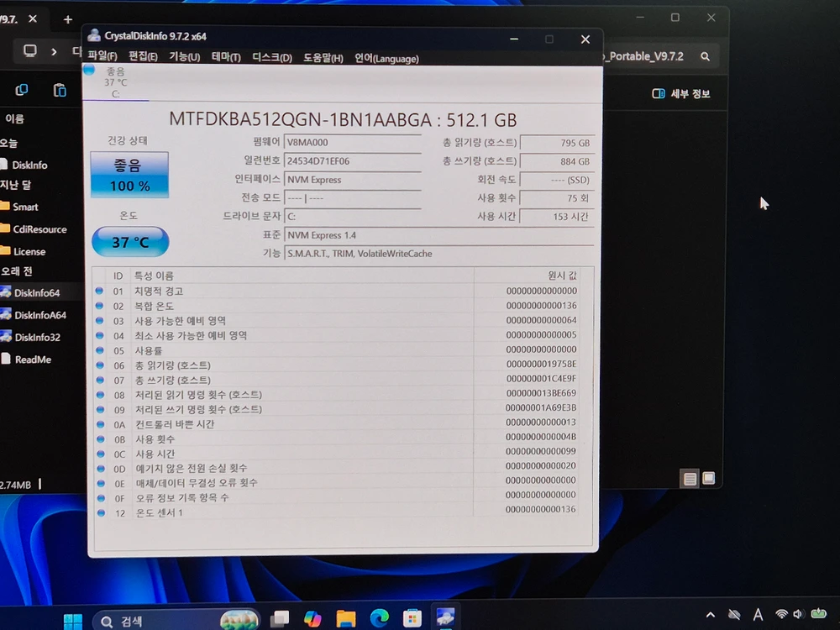This screenshot has width=840, height=630.
Task: Click power on hours value 153 시간
Action: pyautogui.click(x=557, y=217)
